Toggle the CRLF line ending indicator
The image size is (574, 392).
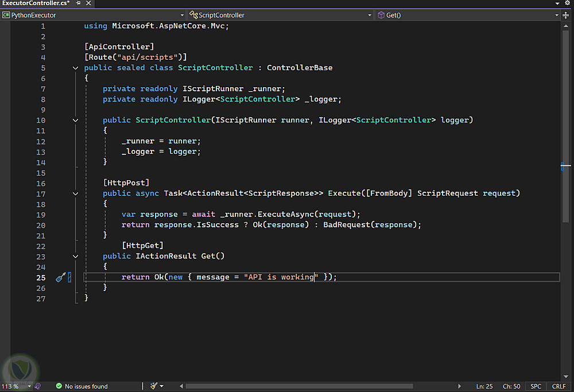pyautogui.click(x=559, y=386)
